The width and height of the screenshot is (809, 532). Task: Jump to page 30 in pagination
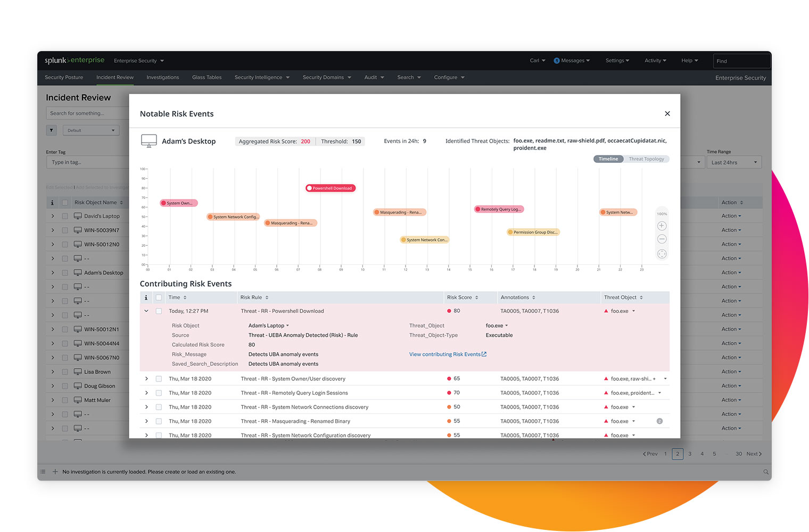coord(739,454)
